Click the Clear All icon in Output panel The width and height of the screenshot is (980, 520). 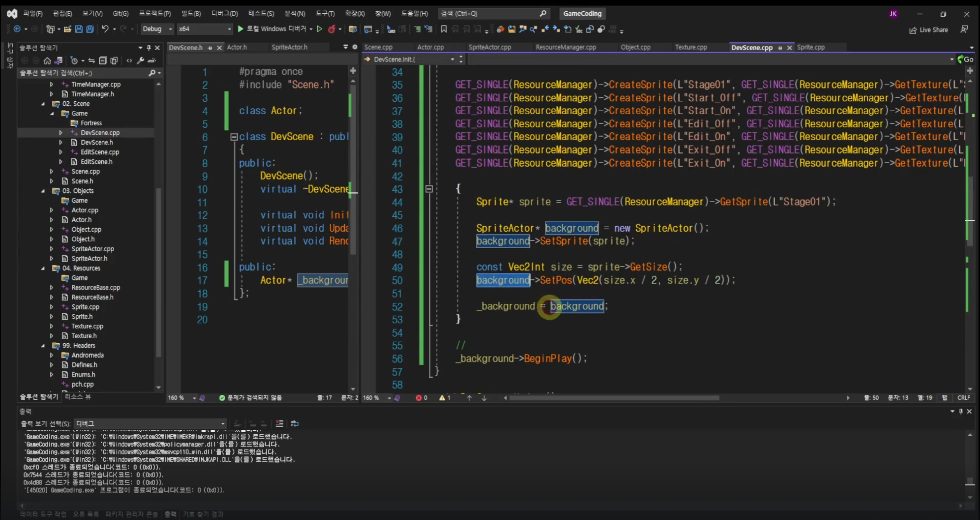point(279,423)
